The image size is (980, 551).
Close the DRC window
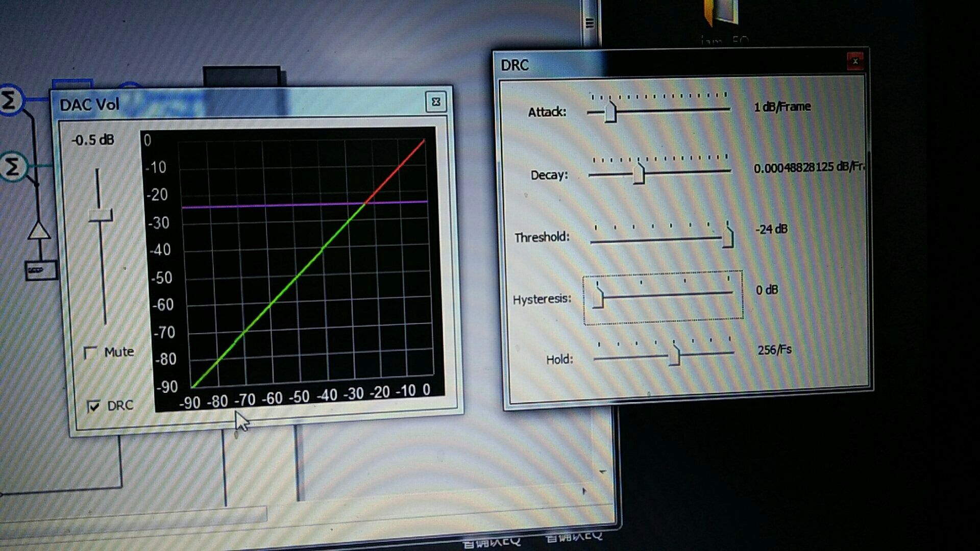click(855, 61)
